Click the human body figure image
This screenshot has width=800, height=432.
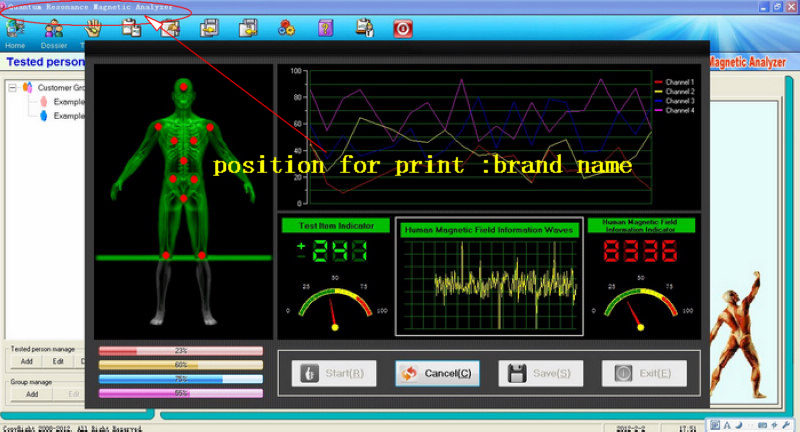click(x=183, y=201)
